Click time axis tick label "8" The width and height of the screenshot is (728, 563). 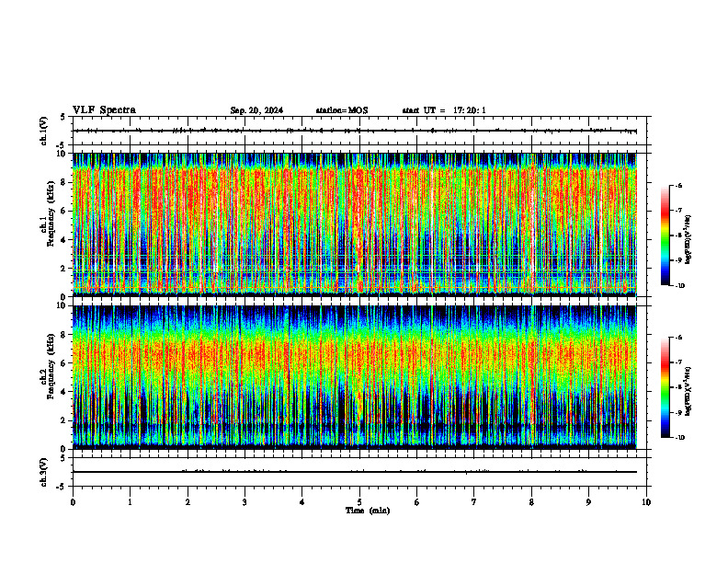531,502
